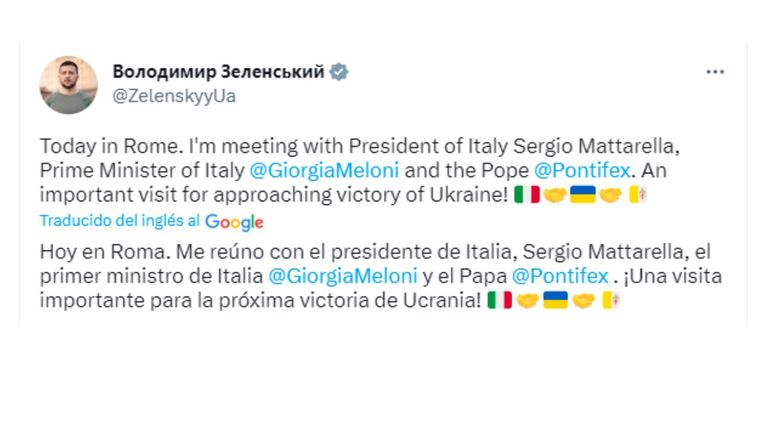Click the Google logo next to translation
This screenshot has height=431, width=768.
click(x=234, y=222)
